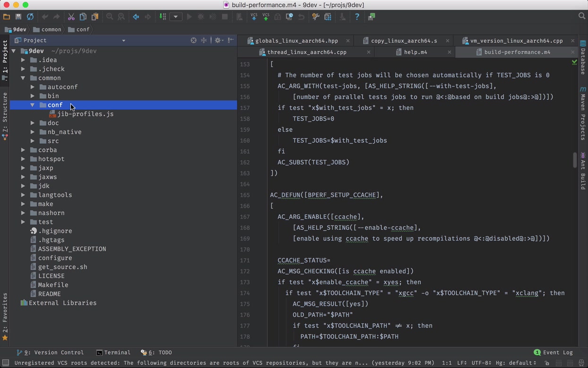
Task: Click the rightmost main toolbar icon
Action: 372,17
